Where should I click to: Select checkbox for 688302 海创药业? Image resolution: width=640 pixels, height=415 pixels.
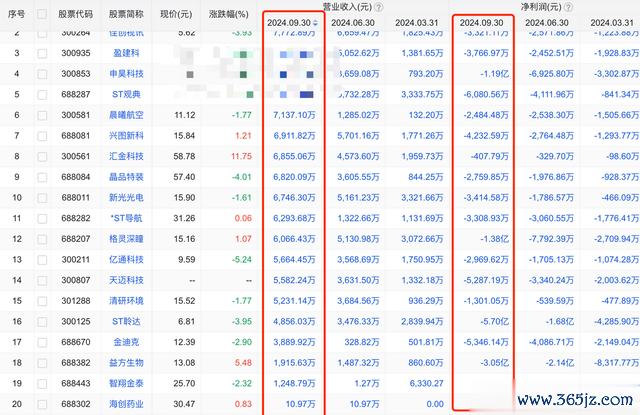pyautogui.click(x=42, y=404)
